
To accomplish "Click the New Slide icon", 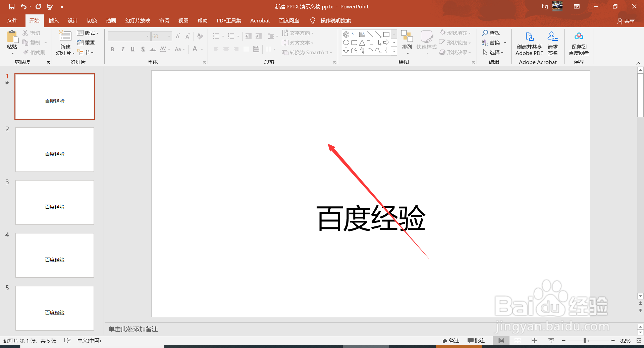I will (x=65, y=36).
